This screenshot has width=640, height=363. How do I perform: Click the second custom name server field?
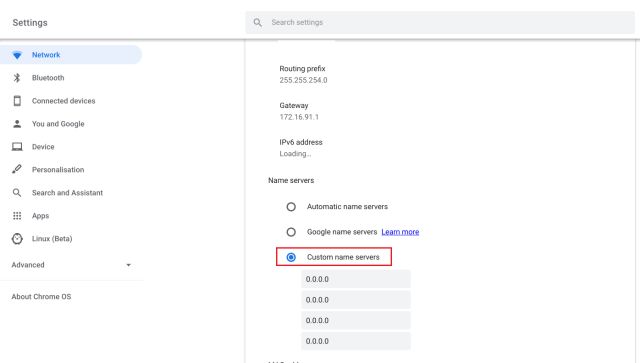(356, 300)
